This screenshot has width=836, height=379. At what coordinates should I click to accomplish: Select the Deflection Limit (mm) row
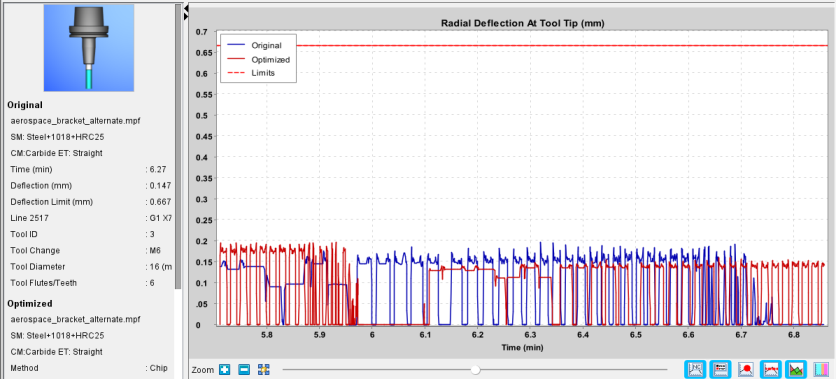coord(91,202)
